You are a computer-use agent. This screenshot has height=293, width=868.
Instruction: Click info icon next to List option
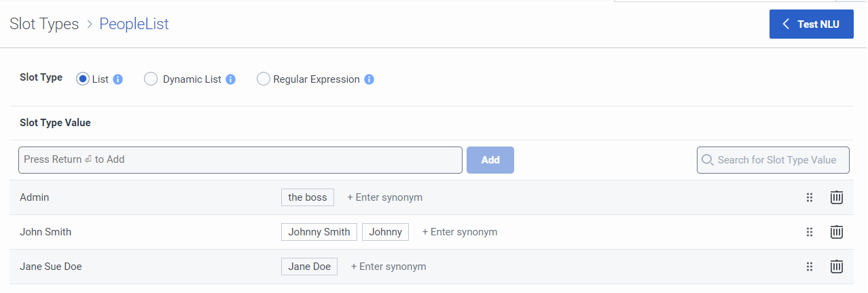click(117, 79)
